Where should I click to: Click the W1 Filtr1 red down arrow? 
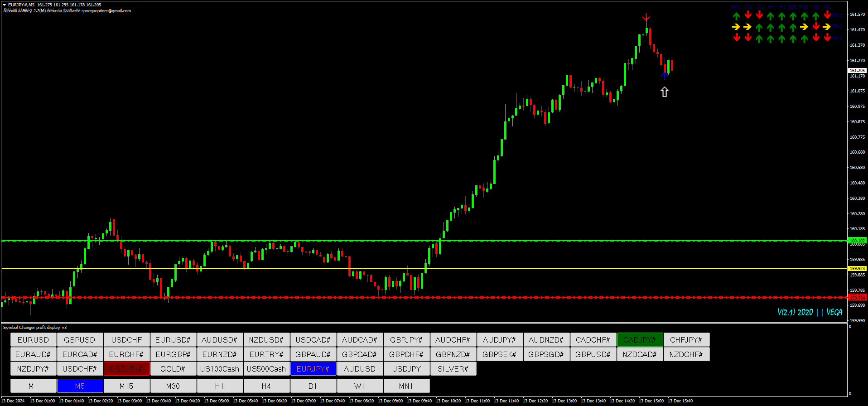click(748, 15)
